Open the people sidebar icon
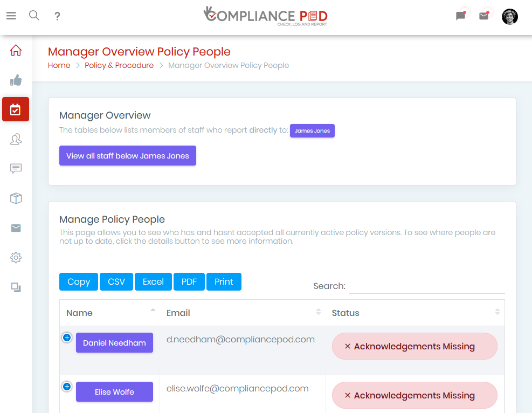This screenshot has height=413, width=532. click(16, 139)
